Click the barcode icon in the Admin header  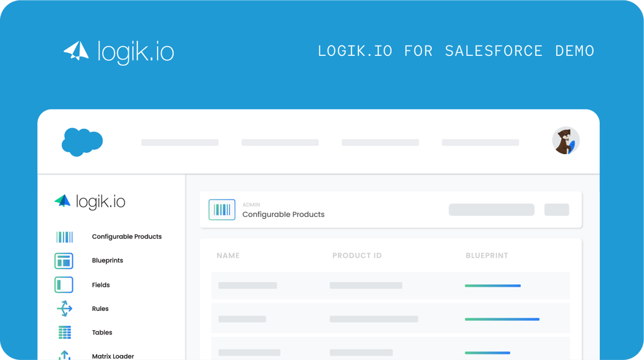(x=222, y=210)
